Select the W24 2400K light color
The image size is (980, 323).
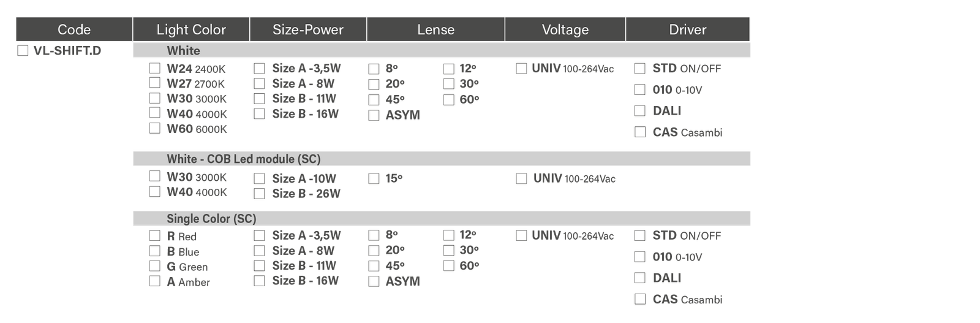155,68
